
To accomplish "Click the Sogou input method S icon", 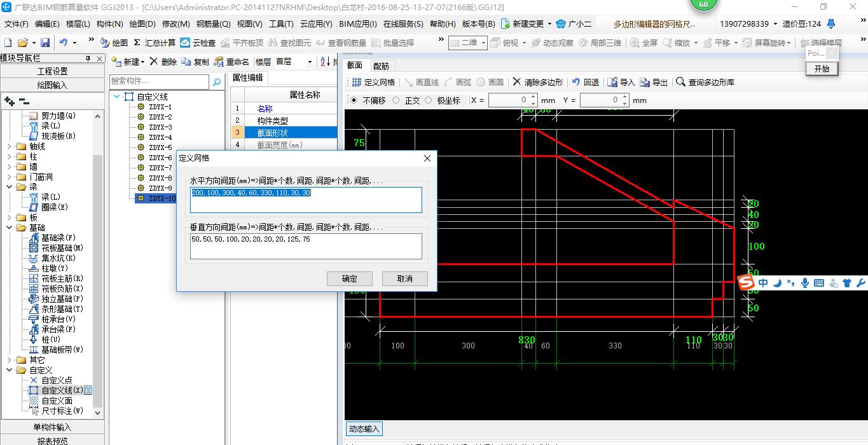I will pos(747,282).
